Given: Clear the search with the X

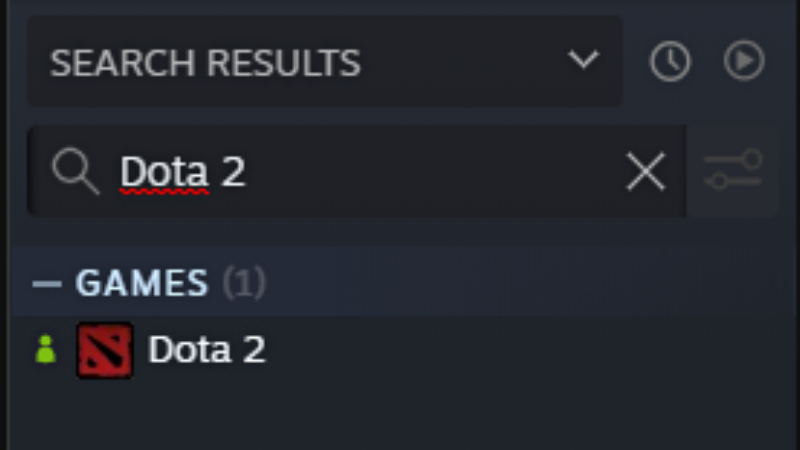Looking at the screenshot, I should [645, 172].
